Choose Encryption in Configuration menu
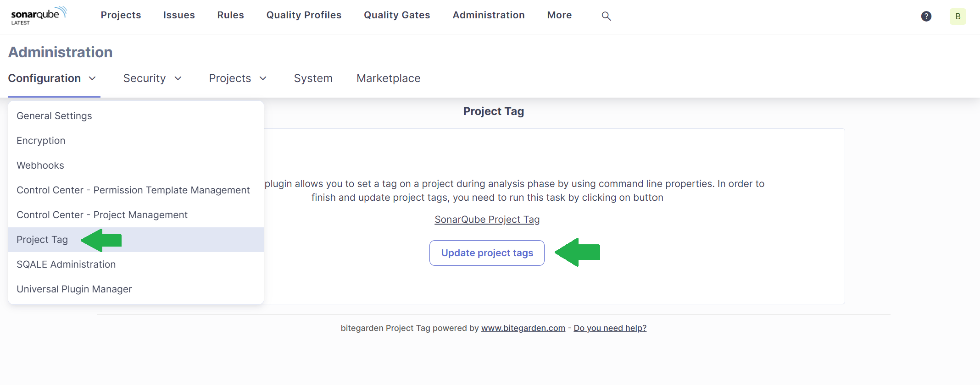Viewport: 980px width, 385px height. 41,141
